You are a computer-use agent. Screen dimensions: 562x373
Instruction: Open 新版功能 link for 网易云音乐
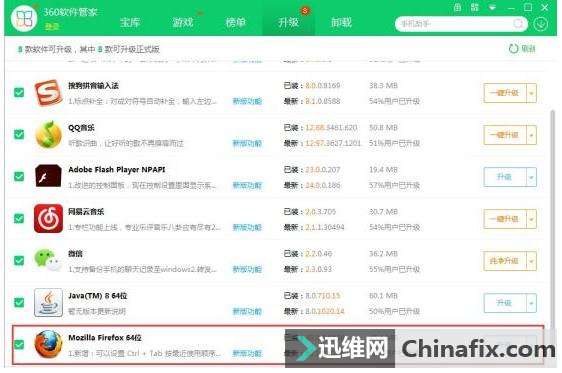[x=247, y=227]
